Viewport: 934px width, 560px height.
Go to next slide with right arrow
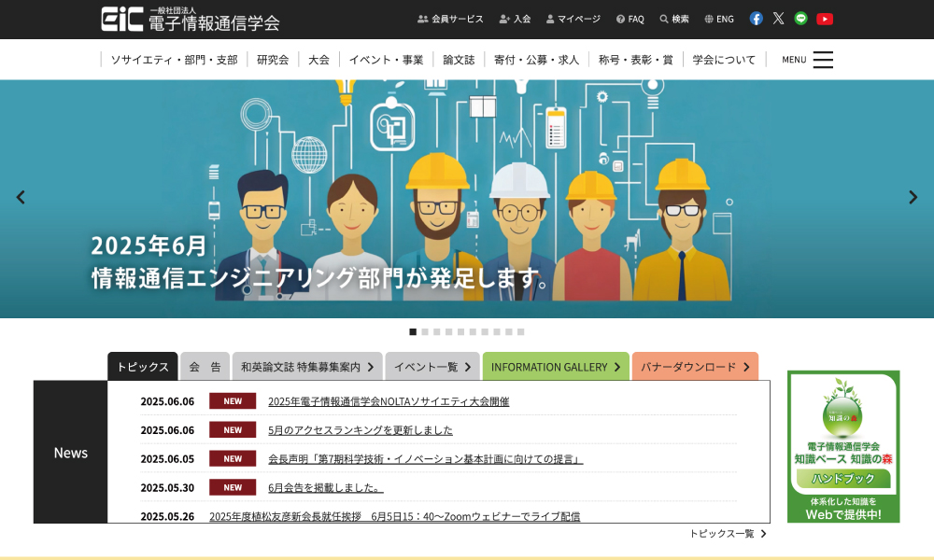[x=913, y=197]
